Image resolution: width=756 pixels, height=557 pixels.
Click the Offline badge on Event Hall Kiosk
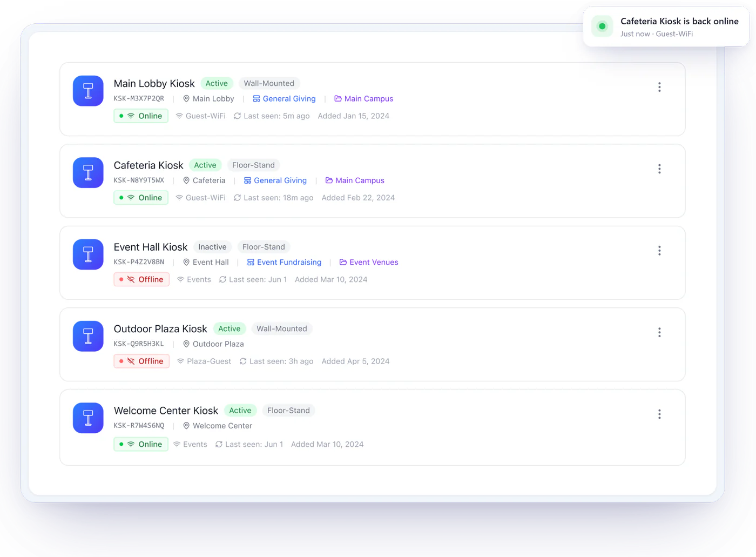pyautogui.click(x=141, y=279)
